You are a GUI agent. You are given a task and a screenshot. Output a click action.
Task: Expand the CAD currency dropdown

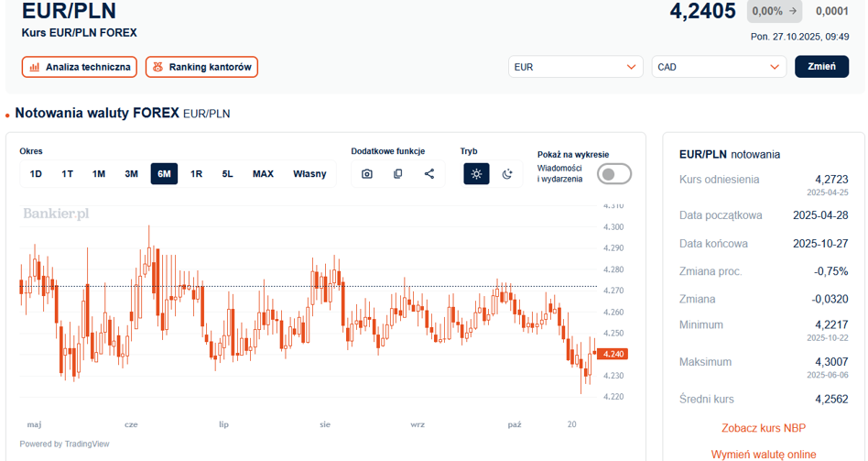pyautogui.click(x=719, y=67)
